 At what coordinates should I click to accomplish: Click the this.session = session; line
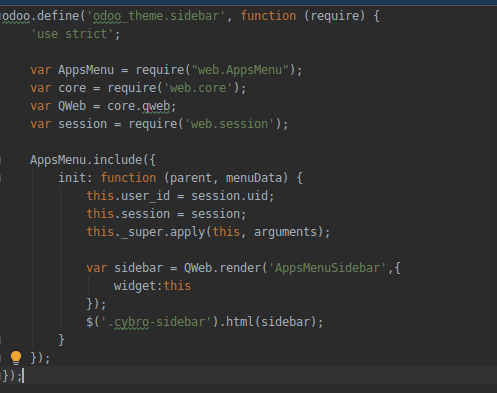[166, 214]
